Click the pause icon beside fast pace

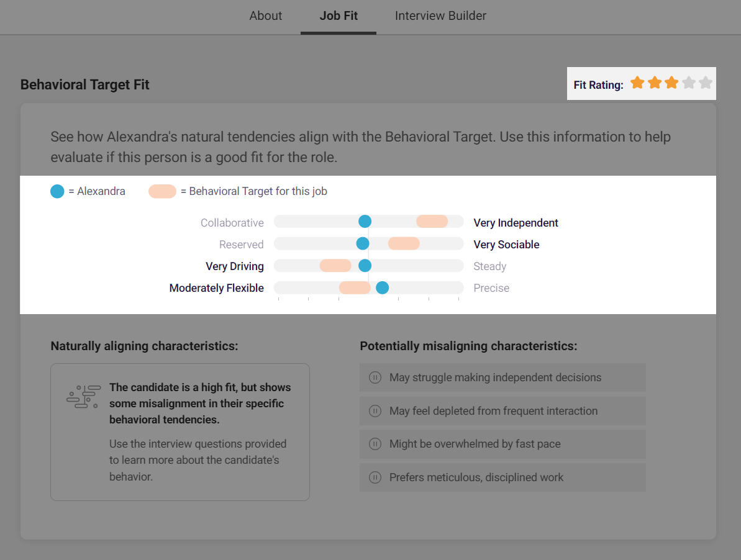tap(375, 444)
